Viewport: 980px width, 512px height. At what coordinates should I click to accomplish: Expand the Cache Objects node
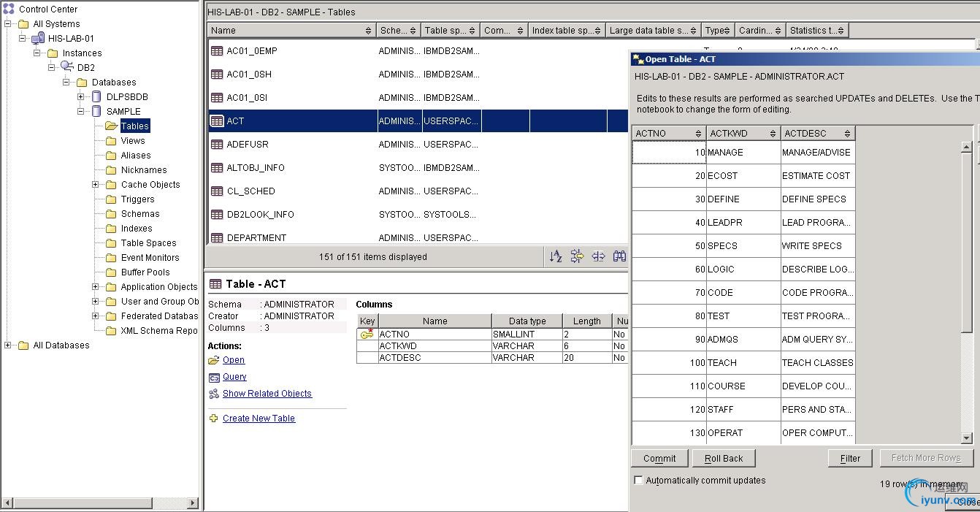(x=96, y=184)
